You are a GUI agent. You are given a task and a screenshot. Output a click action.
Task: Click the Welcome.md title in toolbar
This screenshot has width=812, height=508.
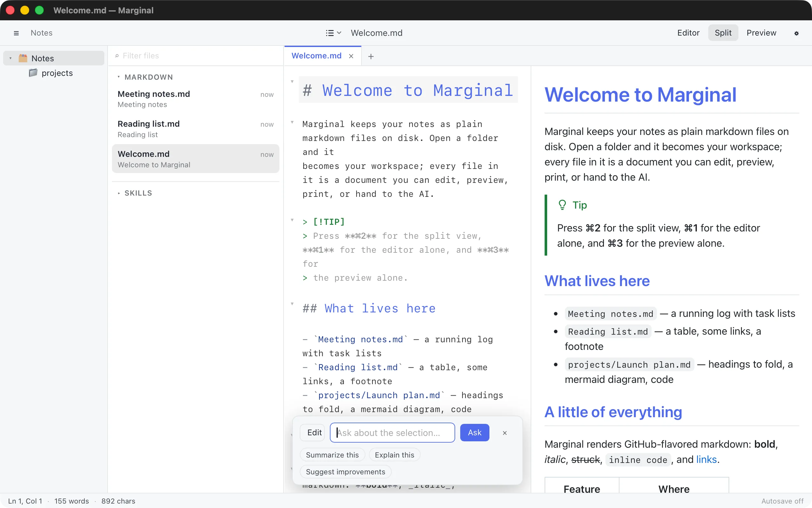[377, 33]
